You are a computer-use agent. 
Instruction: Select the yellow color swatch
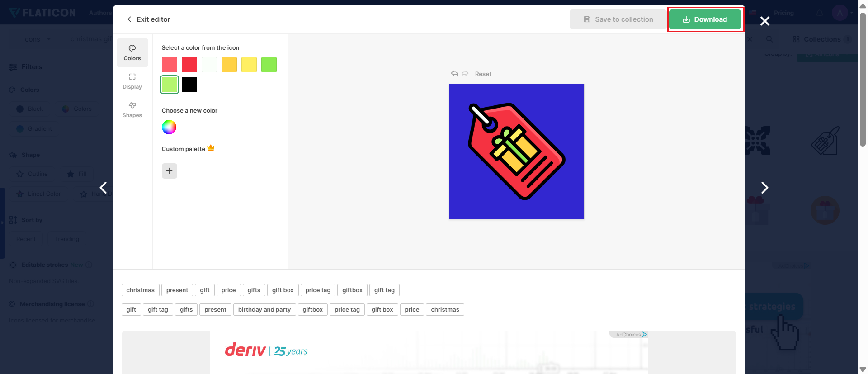(x=249, y=65)
